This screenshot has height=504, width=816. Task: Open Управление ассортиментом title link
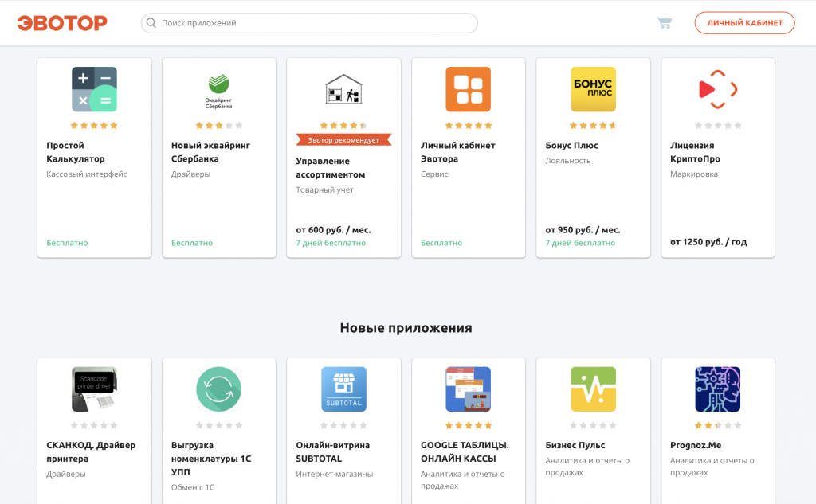pos(331,168)
